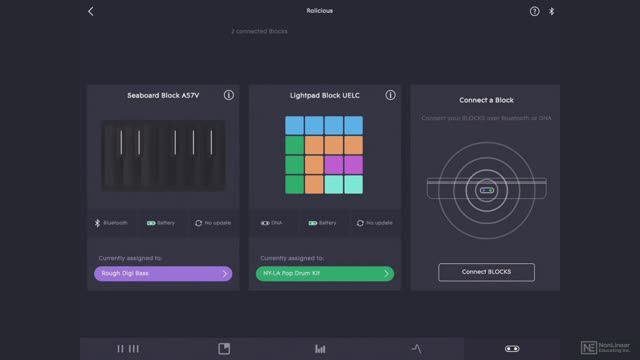Click the Bluetooth icon in top bar
This screenshot has height=360, width=640.
pyautogui.click(x=551, y=11)
